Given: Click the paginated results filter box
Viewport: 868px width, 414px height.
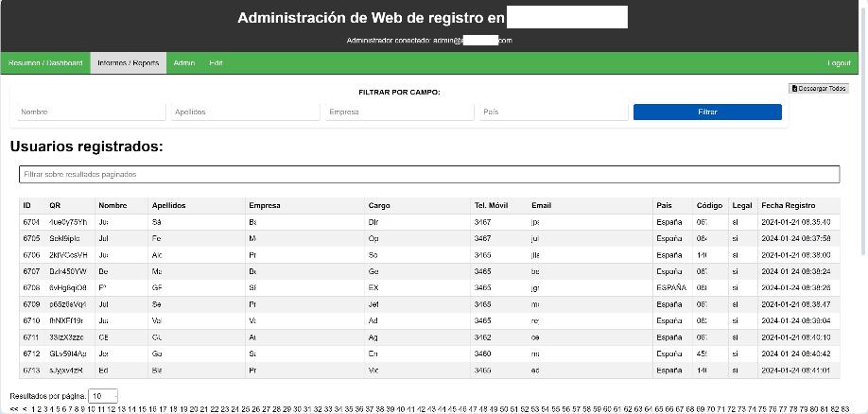Looking at the screenshot, I should click(429, 175).
